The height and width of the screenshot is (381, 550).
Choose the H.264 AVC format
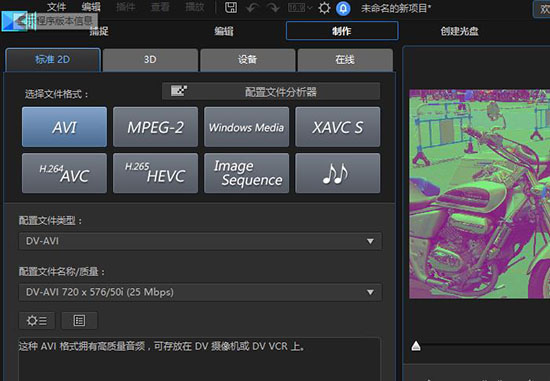64,173
